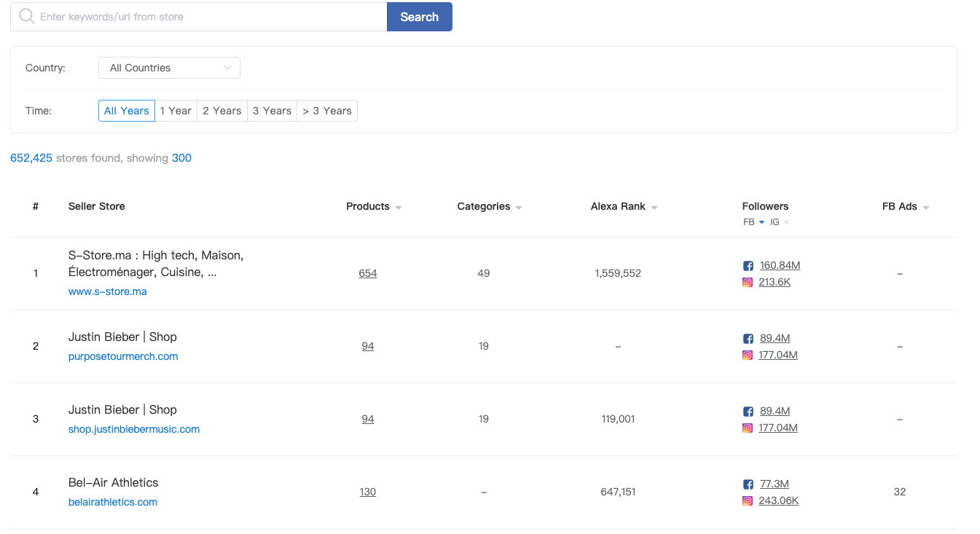Open the www.s-store.ma store link

pos(107,291)
